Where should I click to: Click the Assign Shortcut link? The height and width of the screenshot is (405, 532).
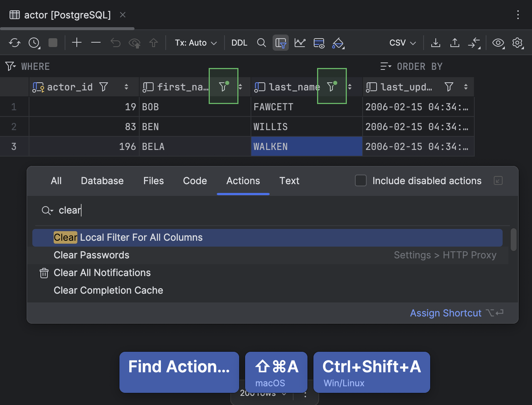[445, 313]
